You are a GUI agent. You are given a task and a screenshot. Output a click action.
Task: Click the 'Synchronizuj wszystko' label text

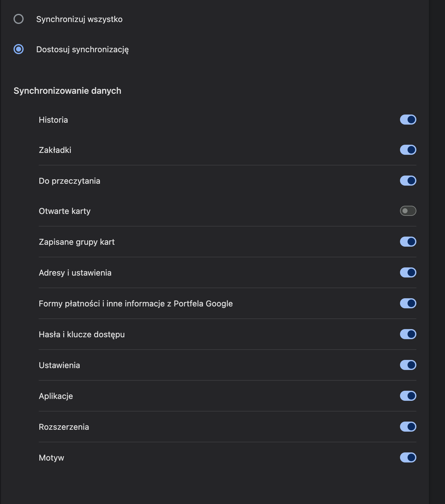point(79,20)
